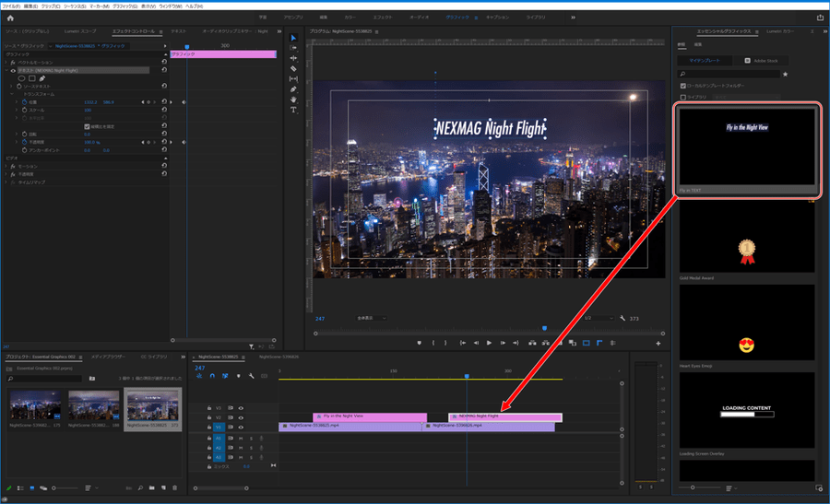Image resolution: width=830 pixels, height=504 pixels.
Task: Pick the Hand tool
Action: point(293,100)
